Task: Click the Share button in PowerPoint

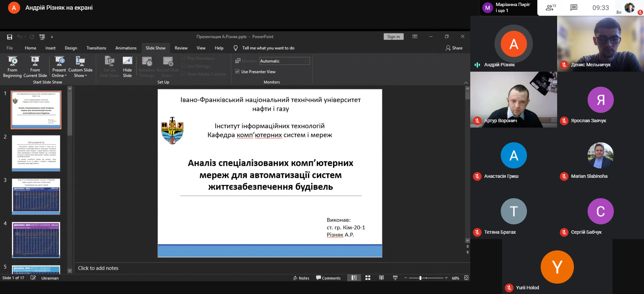Action: pyautogui.click(x=454, y=48)
